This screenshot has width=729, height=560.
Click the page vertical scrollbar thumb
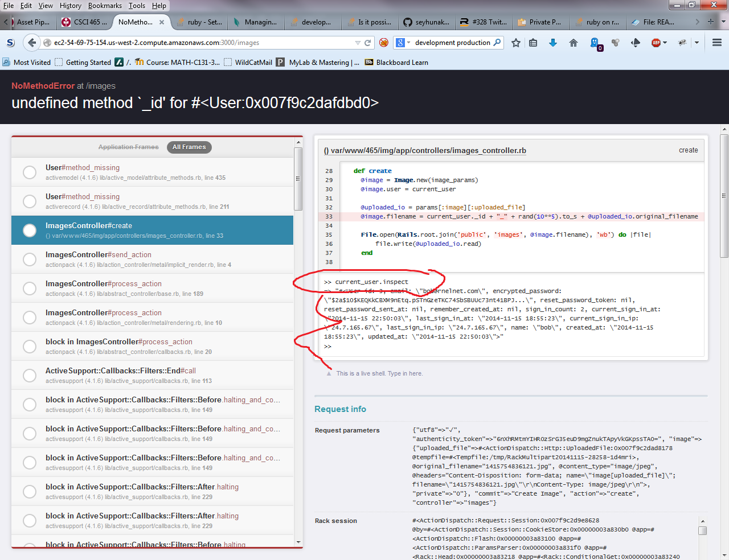[724, 196]
